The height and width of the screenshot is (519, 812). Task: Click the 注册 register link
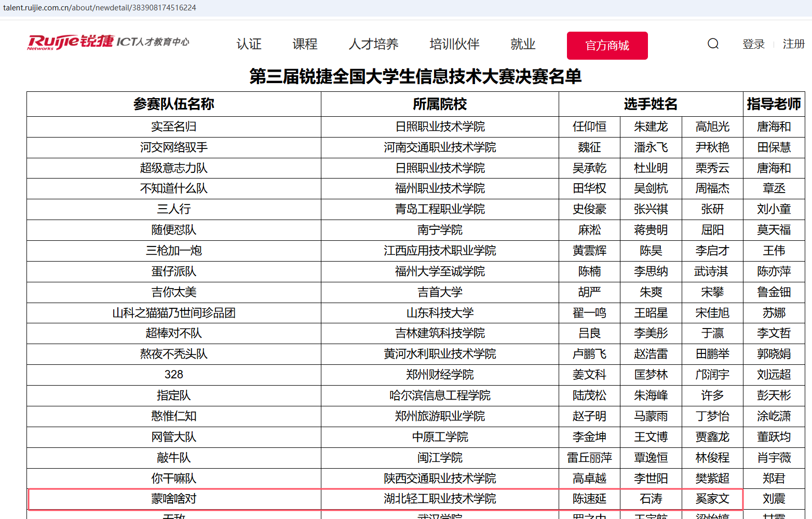tap(793, 44)
